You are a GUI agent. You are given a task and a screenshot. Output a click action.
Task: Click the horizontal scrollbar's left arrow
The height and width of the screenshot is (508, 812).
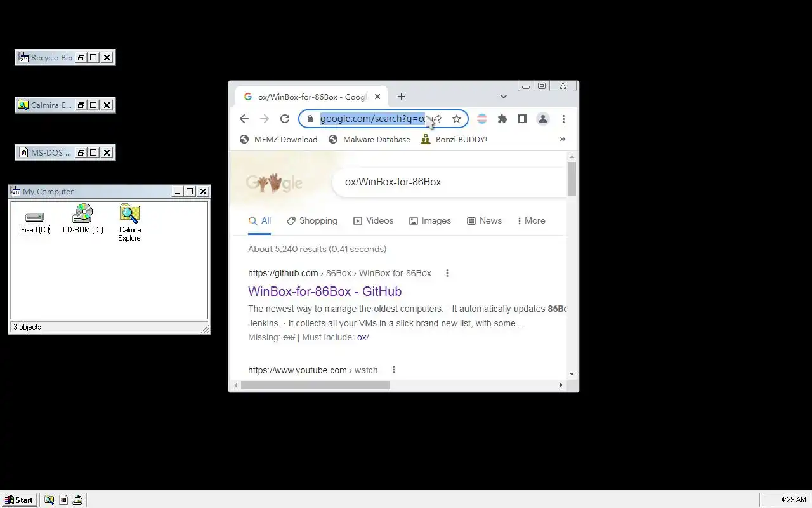click(x=236, y=385)
